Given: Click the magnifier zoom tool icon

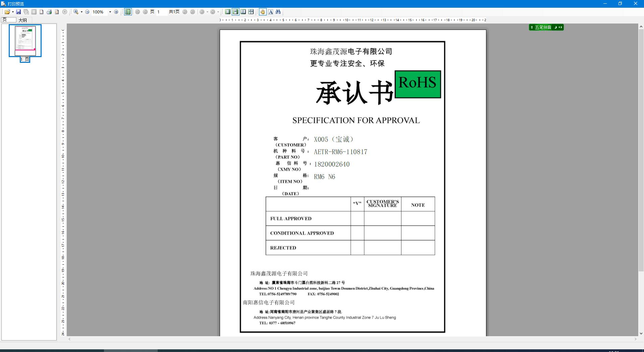Looking at the screenshot, I should 76,12.
